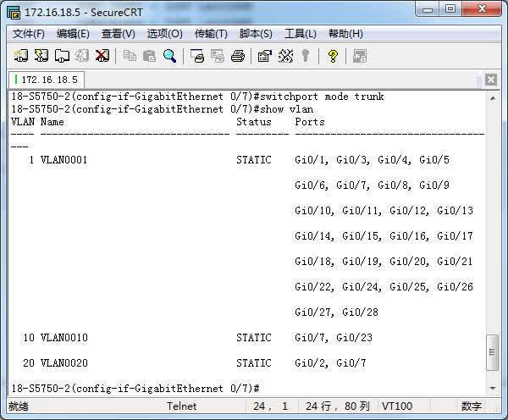The height and width of the screenshot is (420, 508).
Task: Click the yellow Help question mark icon
Action: tap(333, 56)
